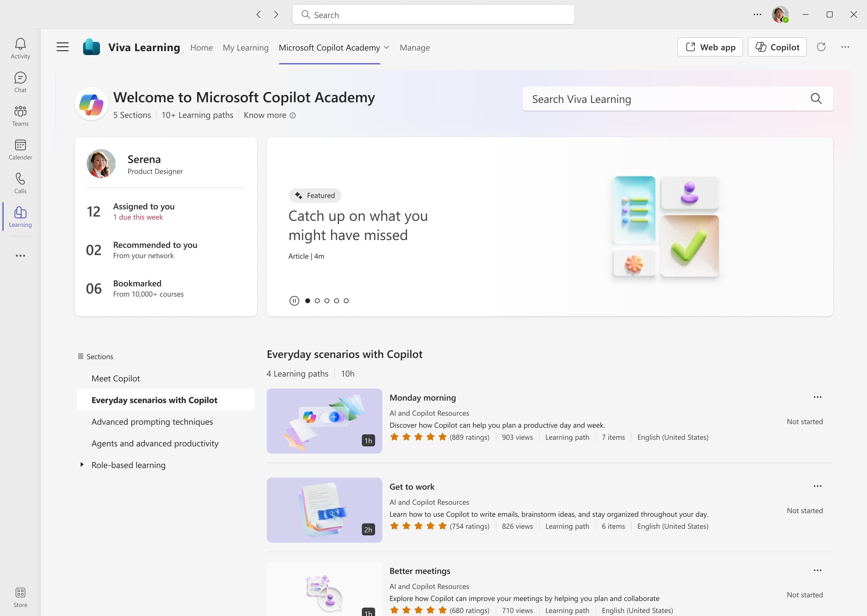This screenshot has width=867, height=616.
Task: Open the Microsoft Copilot Academy dropdown
Action: tap(387, 48)
